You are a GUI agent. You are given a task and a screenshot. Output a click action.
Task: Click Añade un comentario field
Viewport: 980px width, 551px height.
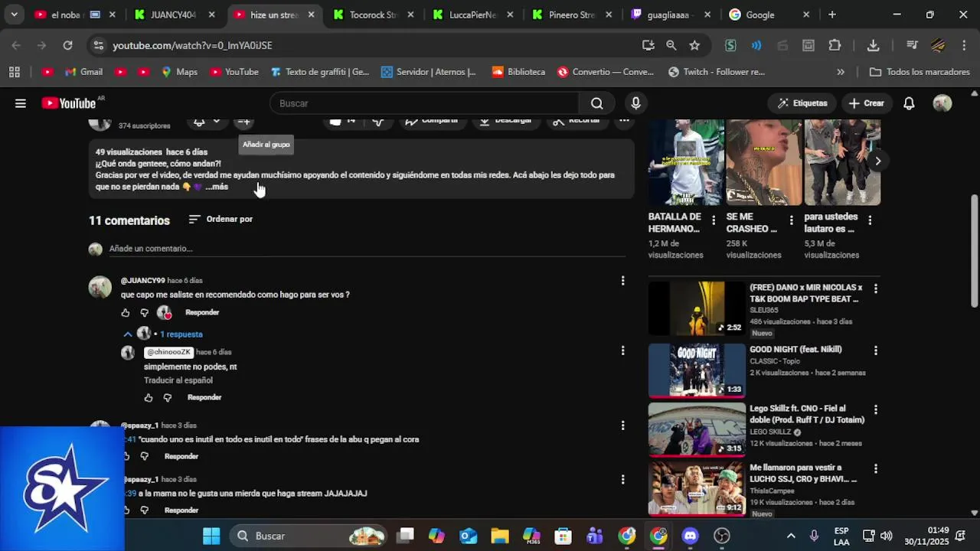click(x=367, y=249)
